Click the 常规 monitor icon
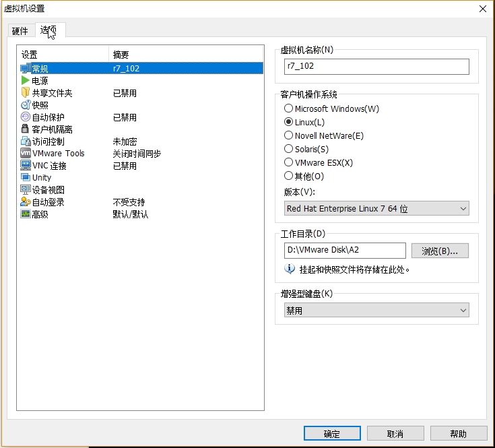 pos(26,69)
